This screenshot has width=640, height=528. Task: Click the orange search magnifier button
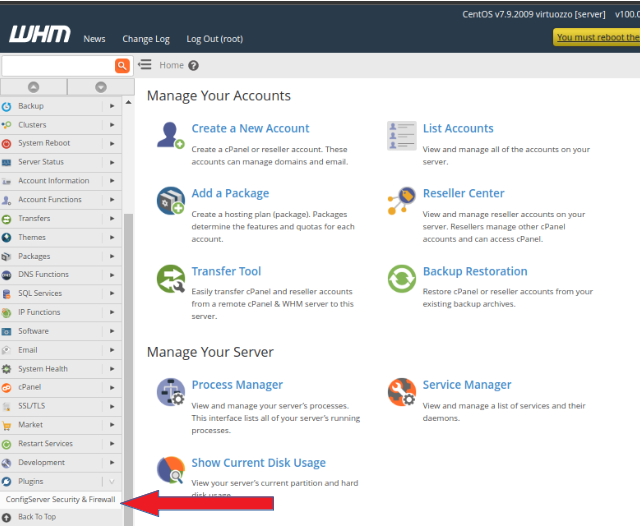122,65
